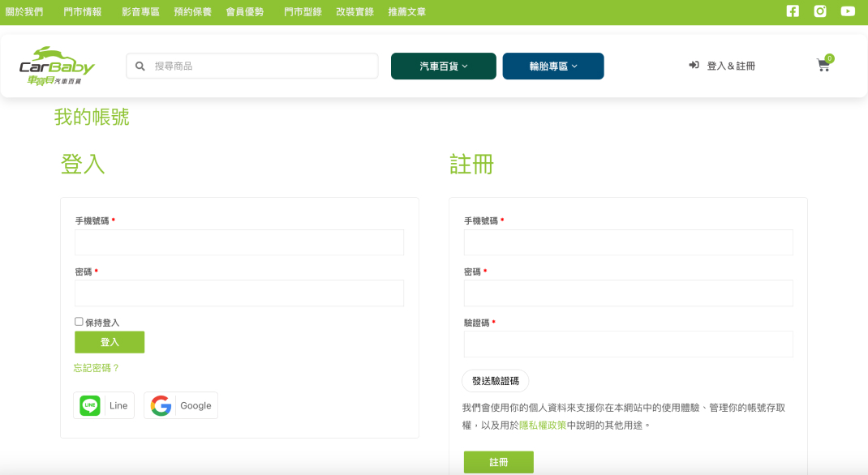Click the 我的帳號 page heading

(x=92, y=118)
